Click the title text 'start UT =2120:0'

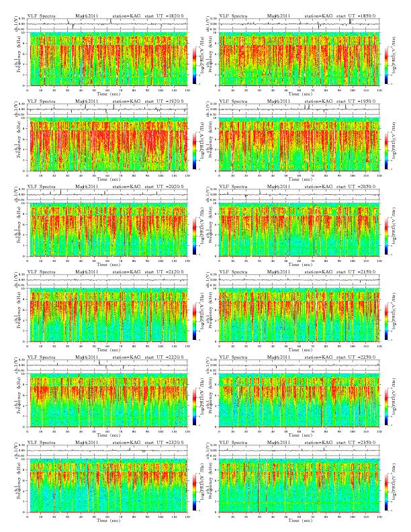164,272
